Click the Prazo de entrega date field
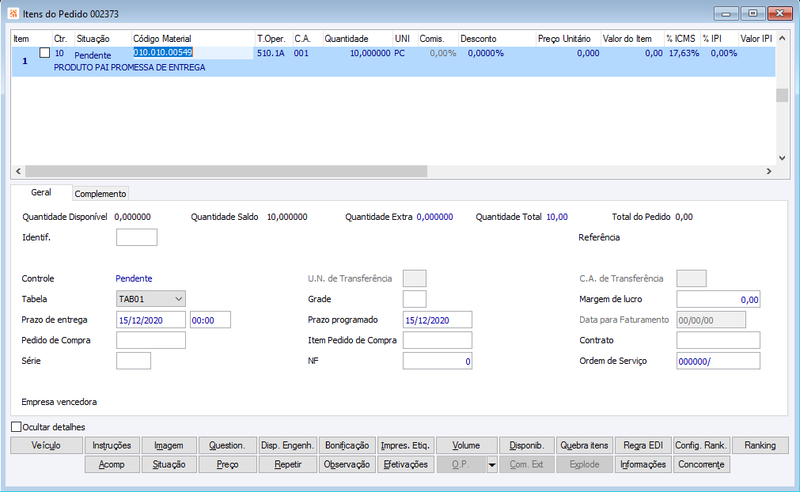Image resolution: width=800 pixels, height=492 pixels. point(151,320)
